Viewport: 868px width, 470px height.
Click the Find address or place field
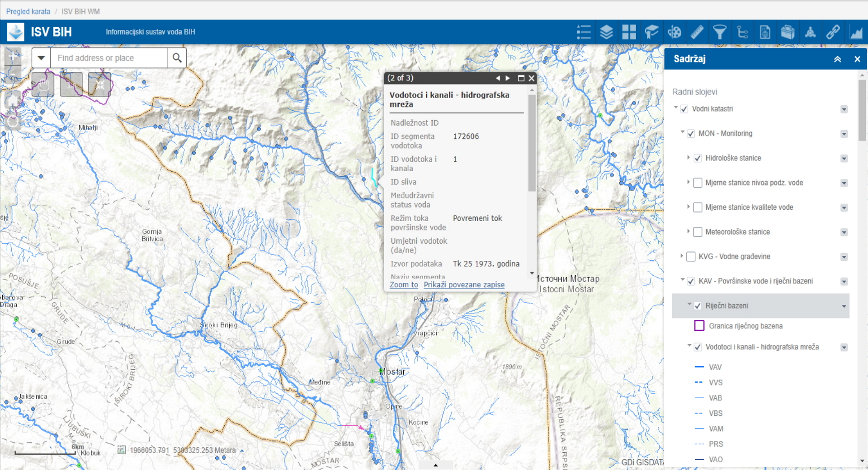(x=108, y=58)
